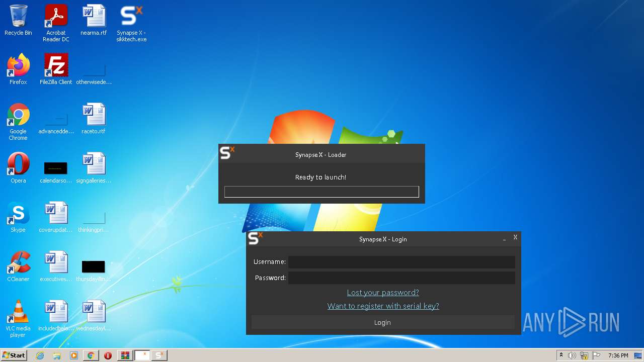Click the Synapse X logo in the Login window
Image resolution: width=644 pixels, height=362 pixels.
[x=256, y=238]
